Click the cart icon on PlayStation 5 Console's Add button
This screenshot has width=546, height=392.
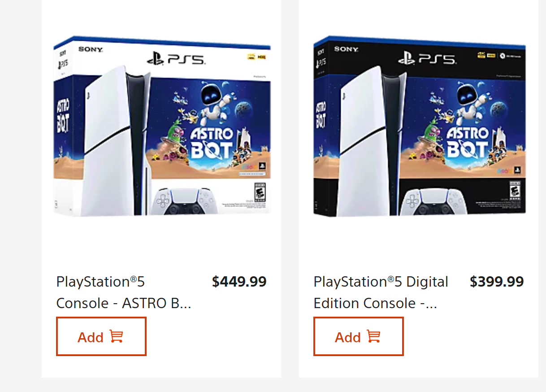pos(117,337)
